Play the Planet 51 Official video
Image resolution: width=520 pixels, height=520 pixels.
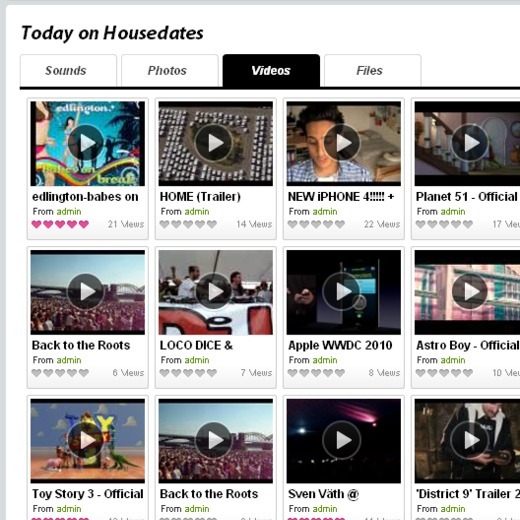point(467,143)
